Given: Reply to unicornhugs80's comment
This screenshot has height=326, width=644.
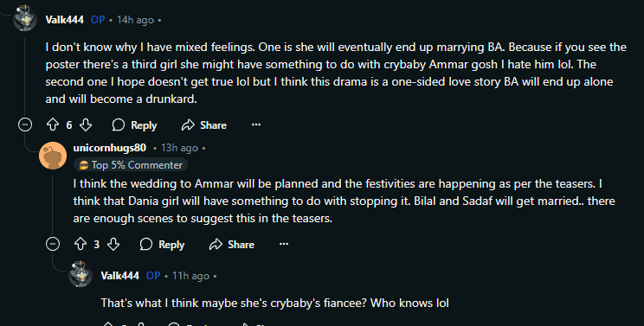Looking at the screenshot, I should (162, 245).
